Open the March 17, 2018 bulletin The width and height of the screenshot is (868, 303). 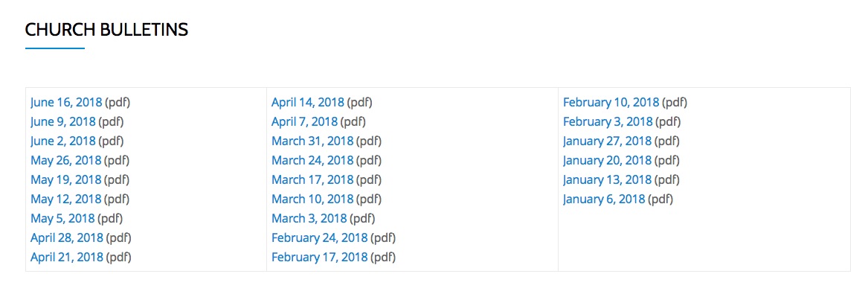pos(312,180)
